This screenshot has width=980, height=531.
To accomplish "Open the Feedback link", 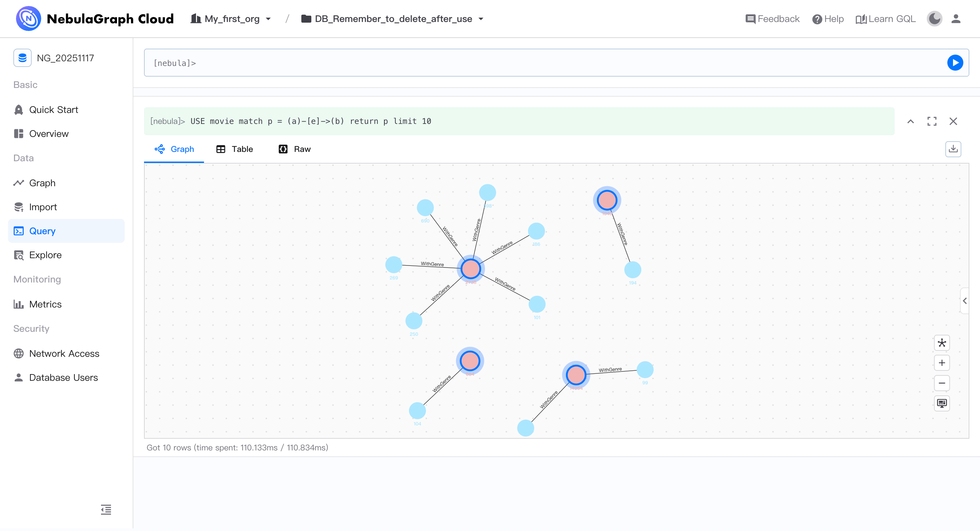I will click(772, 19).
